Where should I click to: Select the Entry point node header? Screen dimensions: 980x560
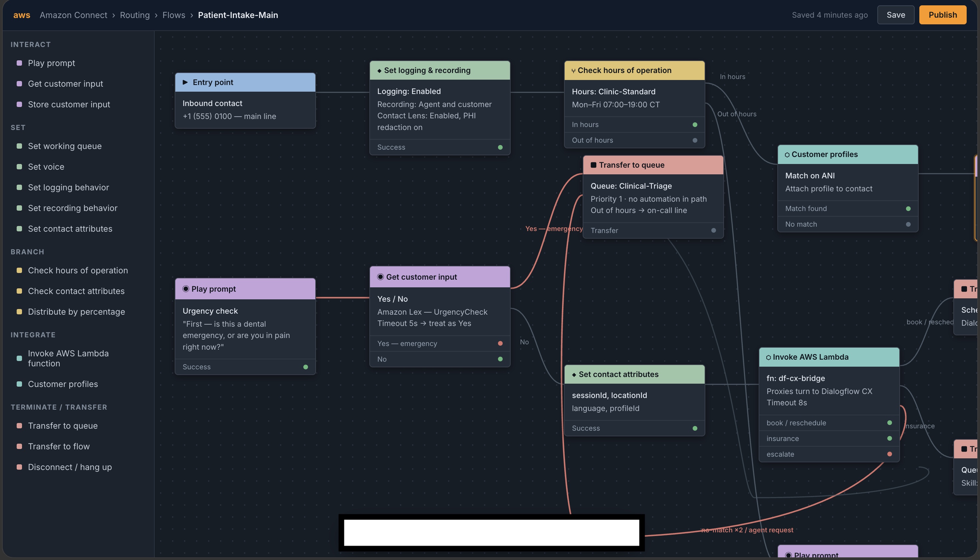point(245,82)
